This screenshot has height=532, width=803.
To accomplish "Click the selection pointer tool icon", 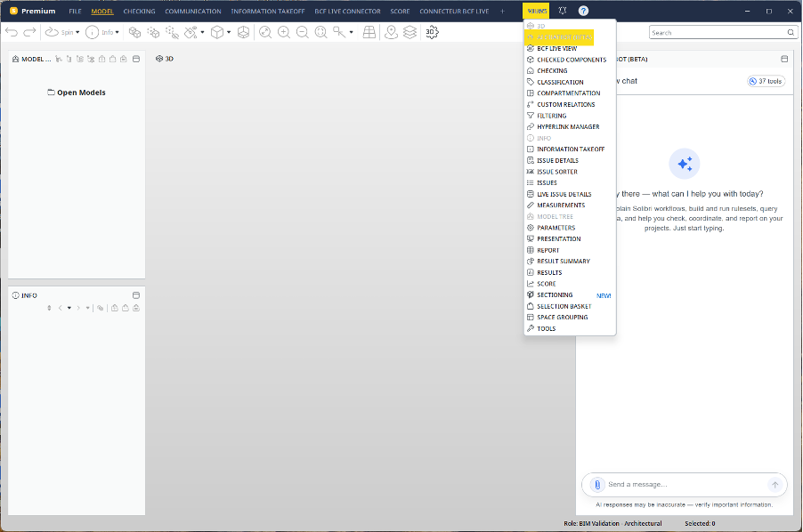I will click(339, 32).
